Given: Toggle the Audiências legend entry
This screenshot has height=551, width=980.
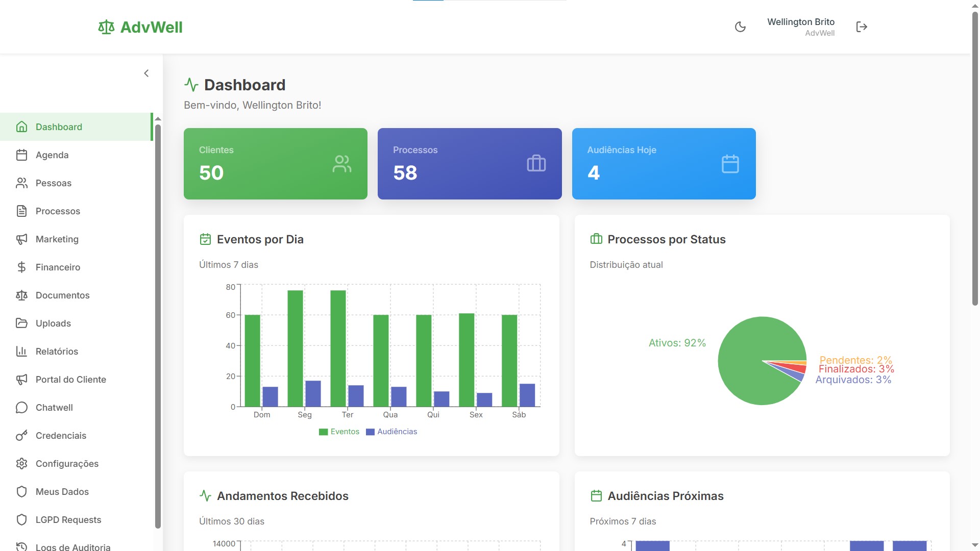Looking at the screenshot, I should pyautogui.click(x=391, y=431).
